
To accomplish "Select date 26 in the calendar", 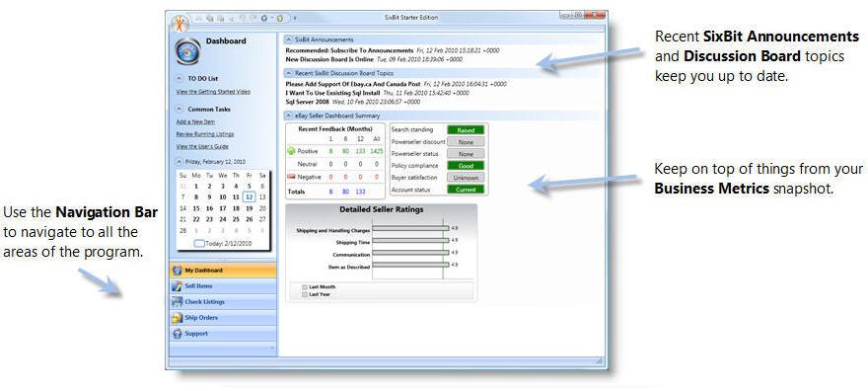I will (x=250, y=219).
